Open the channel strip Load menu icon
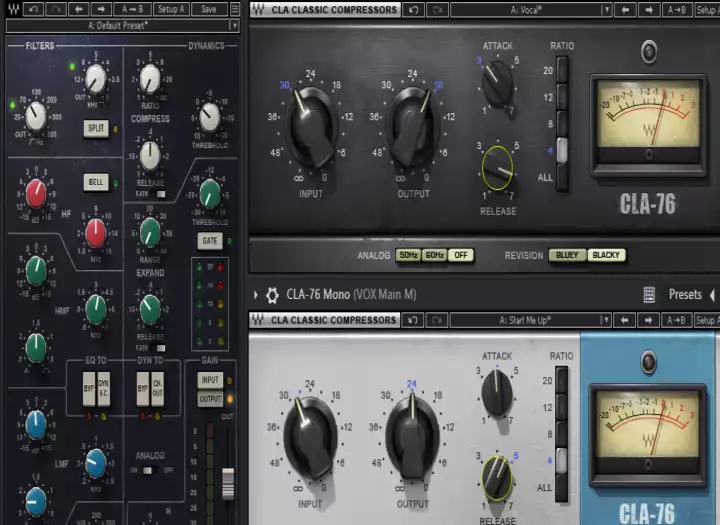Viewport: 720px width, 525px height. coord(235,9)
